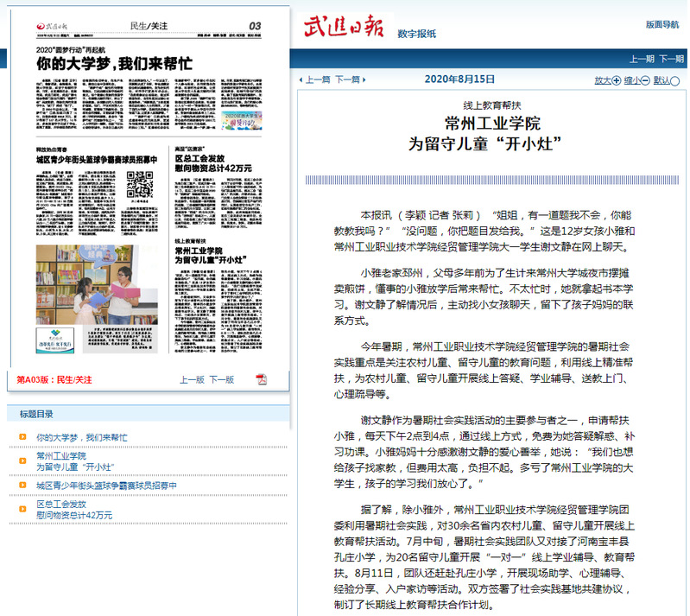Click the 放大 zoom-in plus icon
690x616 pixels.
(616, 80)
